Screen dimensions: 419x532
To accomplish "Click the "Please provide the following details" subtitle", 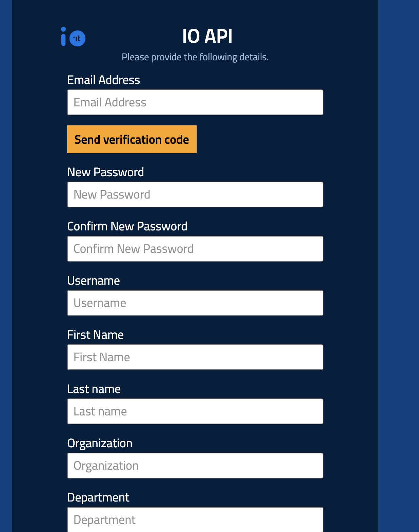I will 195,57.
